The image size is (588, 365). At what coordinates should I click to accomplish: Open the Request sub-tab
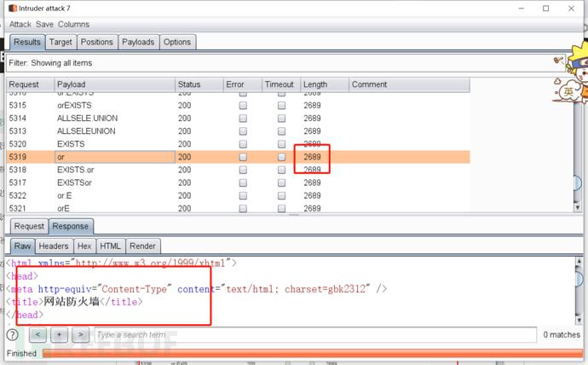(29, 227)
